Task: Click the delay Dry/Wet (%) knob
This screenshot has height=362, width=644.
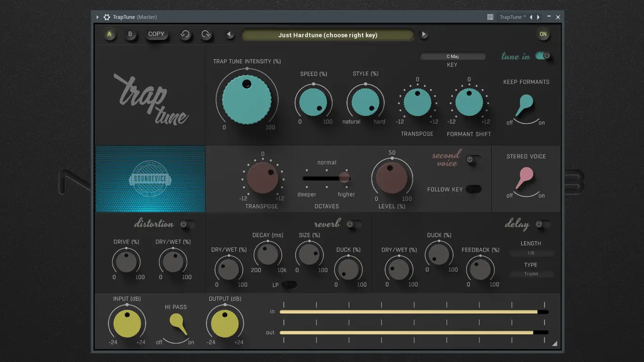Action: pyautogui.click(x=399, y=269)
